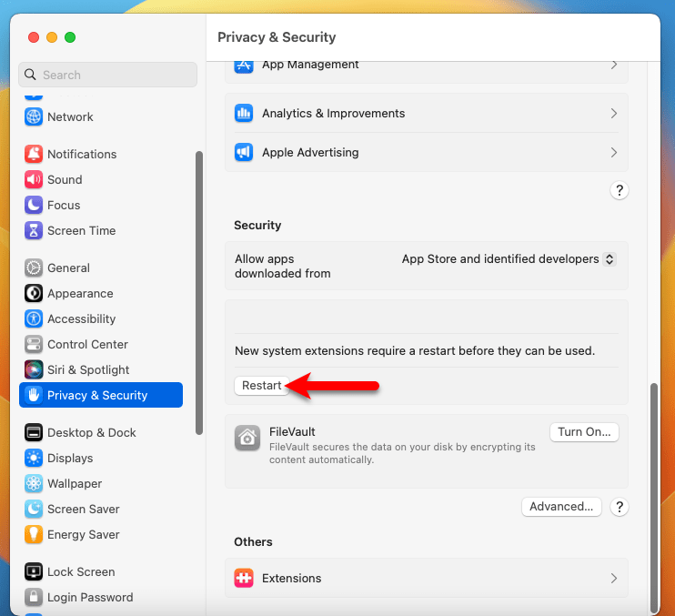Viewport: 675px width, 616px height.
Task: Open the Control Center icon
Action: click(34, 344)
